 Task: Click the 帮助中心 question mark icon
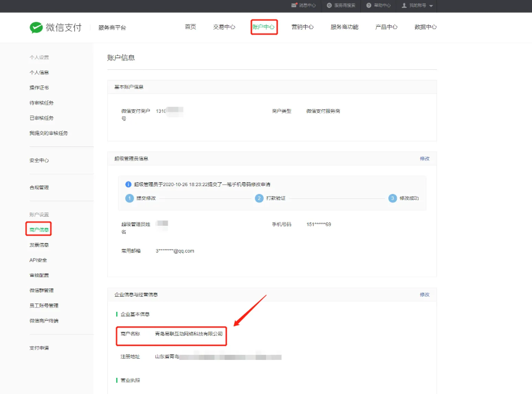pos(369,5)
